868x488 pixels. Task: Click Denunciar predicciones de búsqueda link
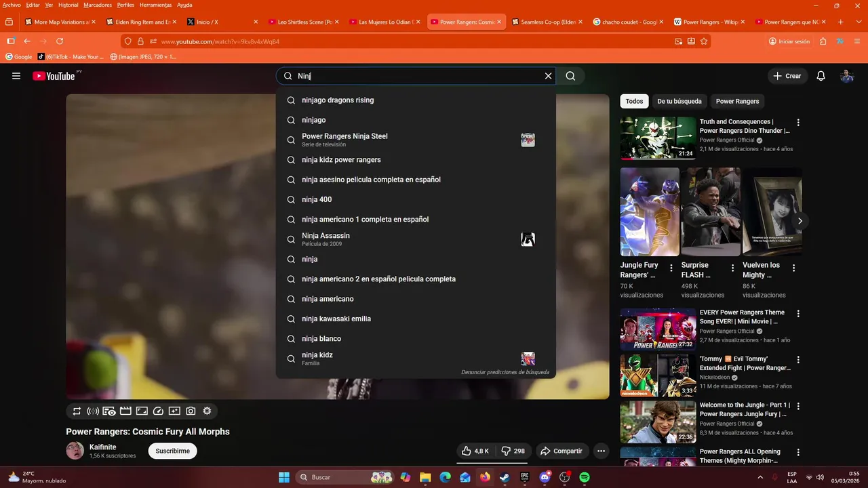(x=505, y=372)
